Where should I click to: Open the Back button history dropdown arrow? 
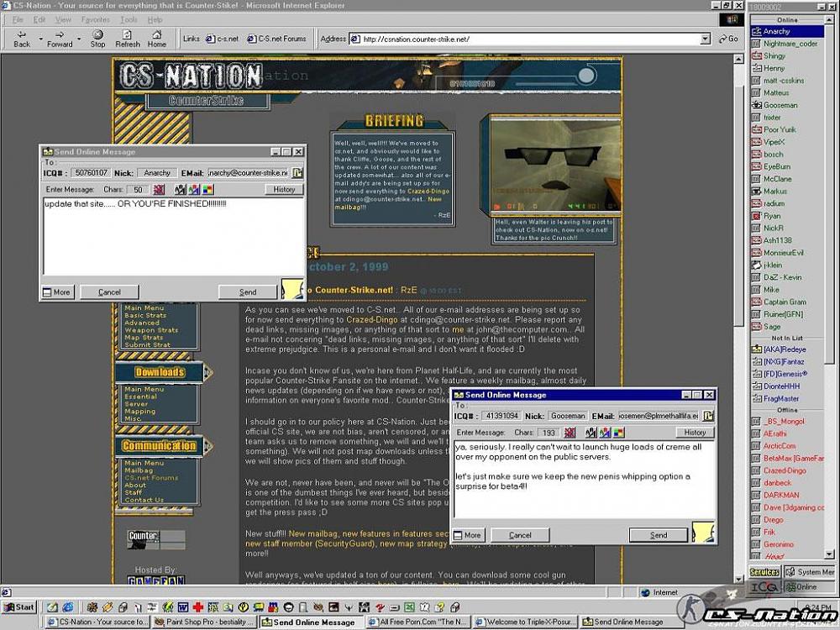(x=40, y=39)
